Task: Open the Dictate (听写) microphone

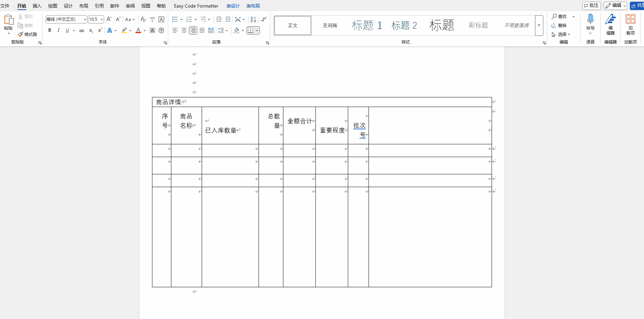Action: click(591, 23)
